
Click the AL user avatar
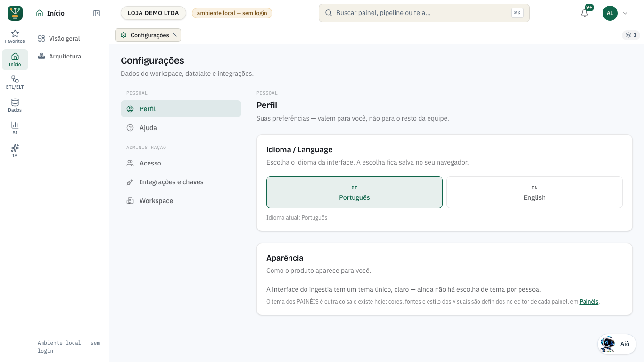click(x=610, y=13)
